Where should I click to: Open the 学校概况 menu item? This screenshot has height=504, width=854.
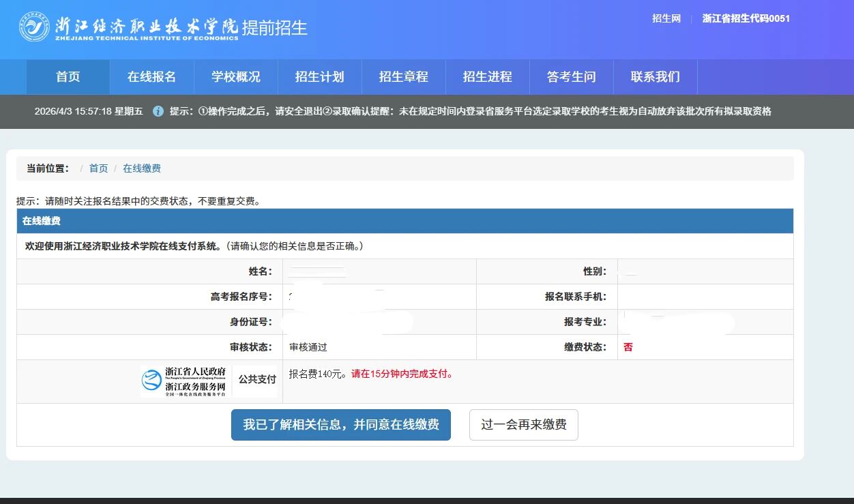coord(235,77)
